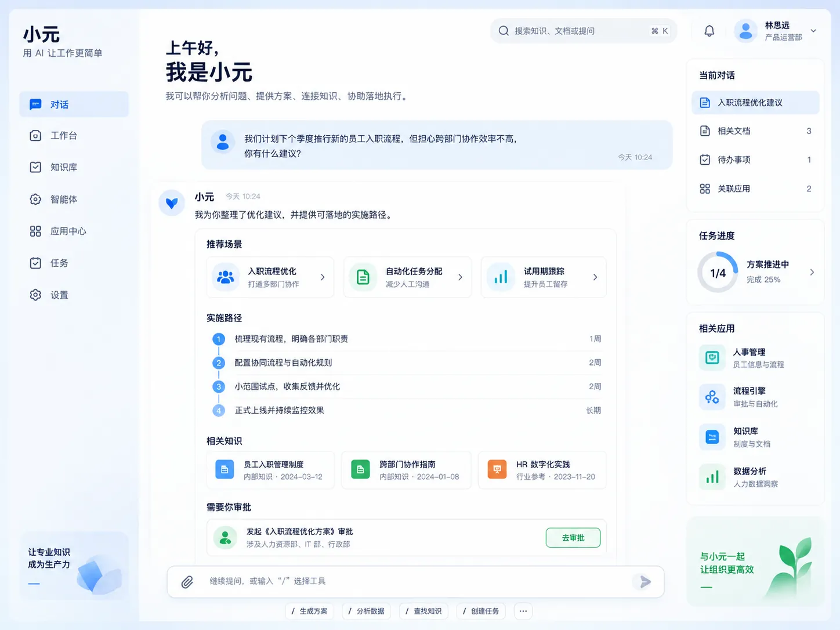Open 待办事项 in current conversation panel
840x630 pixels.
755,160
